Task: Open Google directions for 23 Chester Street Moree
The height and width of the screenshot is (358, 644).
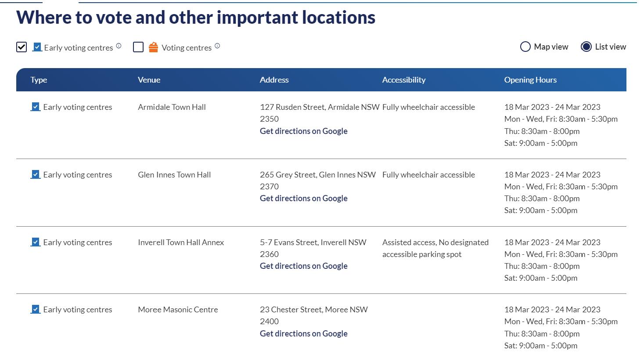Action: (x=304, y=333)
